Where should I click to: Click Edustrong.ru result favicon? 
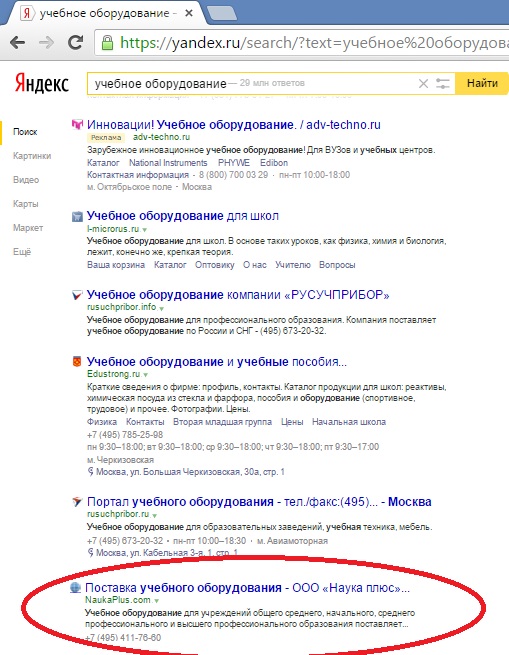click(x=77, y=362)
